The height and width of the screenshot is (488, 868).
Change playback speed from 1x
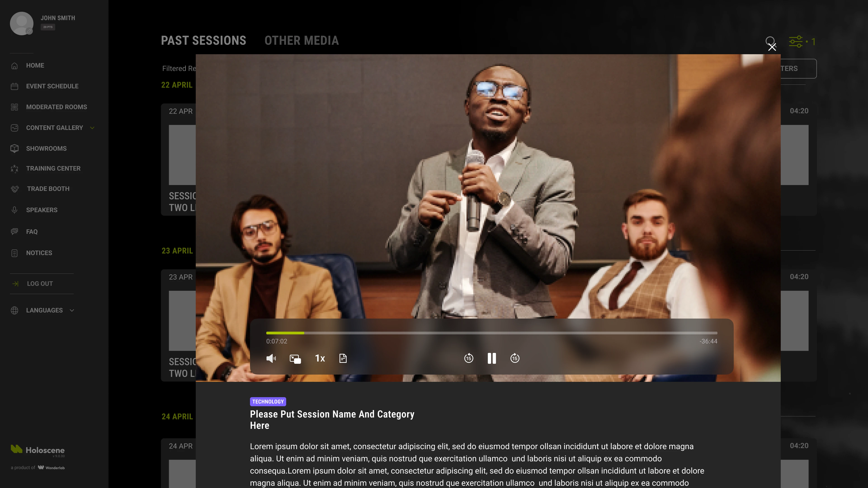(x=320, y=358)
